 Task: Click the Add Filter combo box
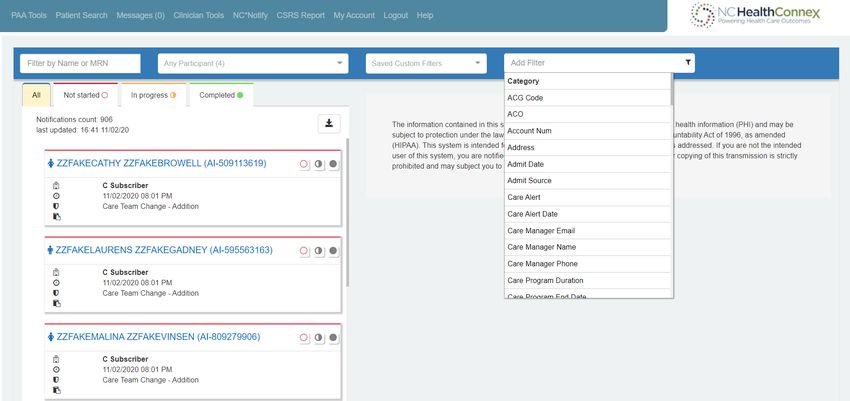[599, 63]
